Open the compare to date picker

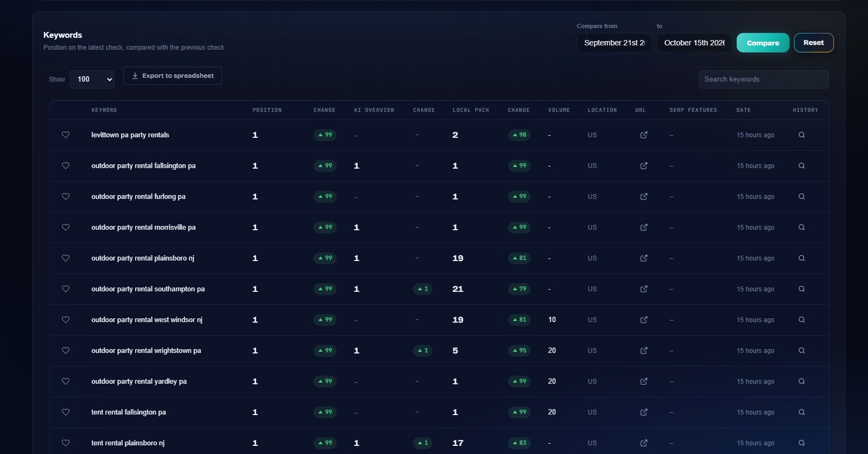coord(695,43)
